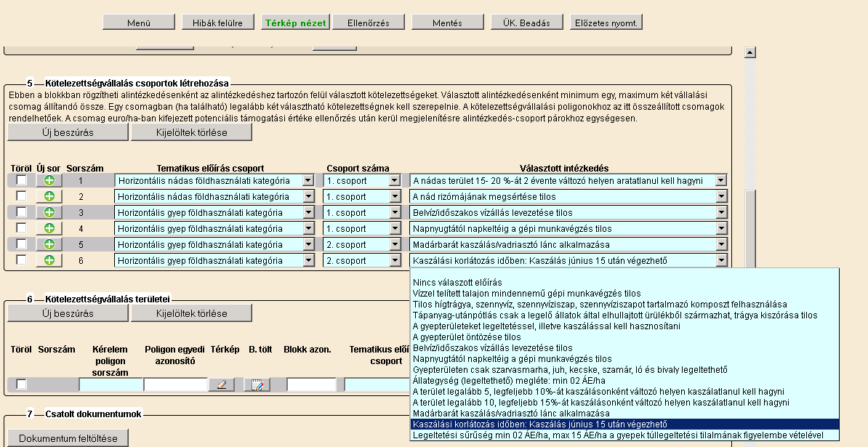The width and height of the screenshot is (868, 447).
Task: Add new row after row 5
Action: 49,244
